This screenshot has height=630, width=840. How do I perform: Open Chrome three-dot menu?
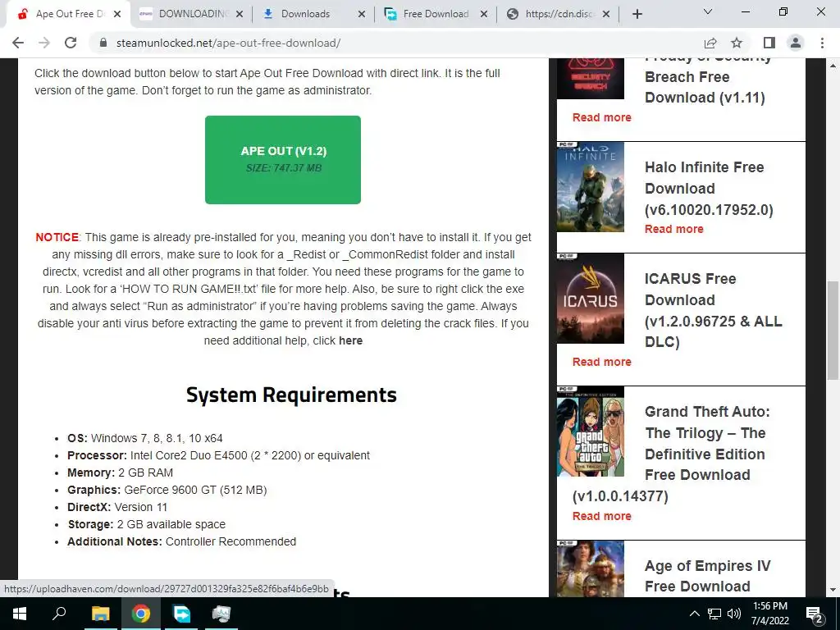point(822,43)
